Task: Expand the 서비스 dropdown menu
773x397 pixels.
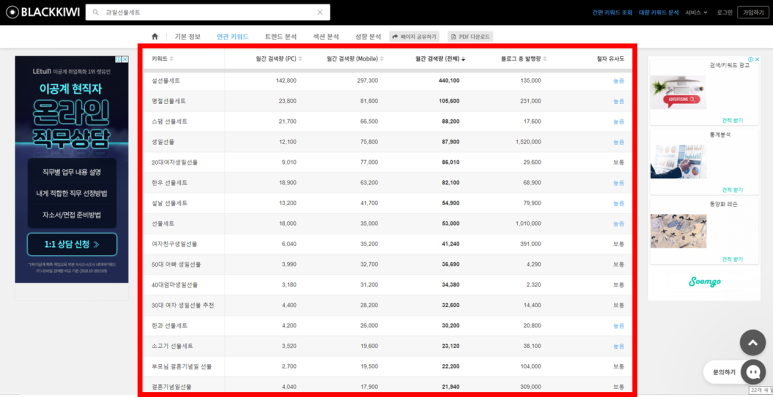Action: tap(696, 12)
